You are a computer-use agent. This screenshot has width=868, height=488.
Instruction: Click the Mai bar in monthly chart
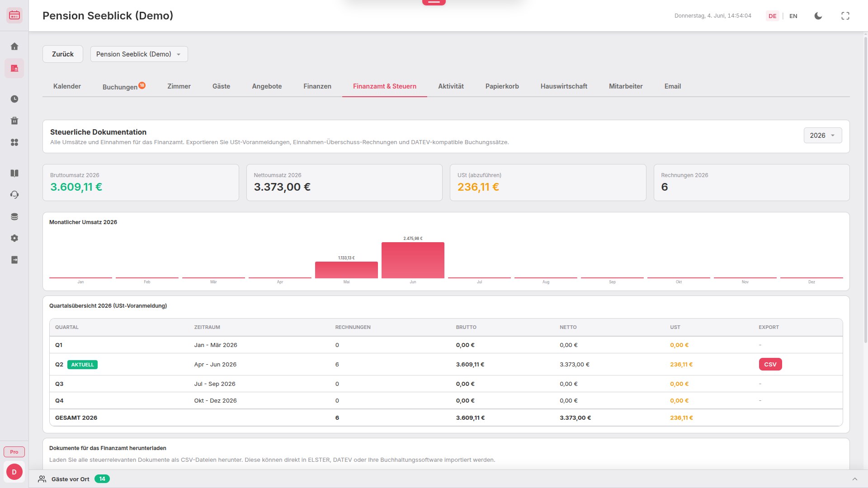pyautogui.click(x=346, y=270)
